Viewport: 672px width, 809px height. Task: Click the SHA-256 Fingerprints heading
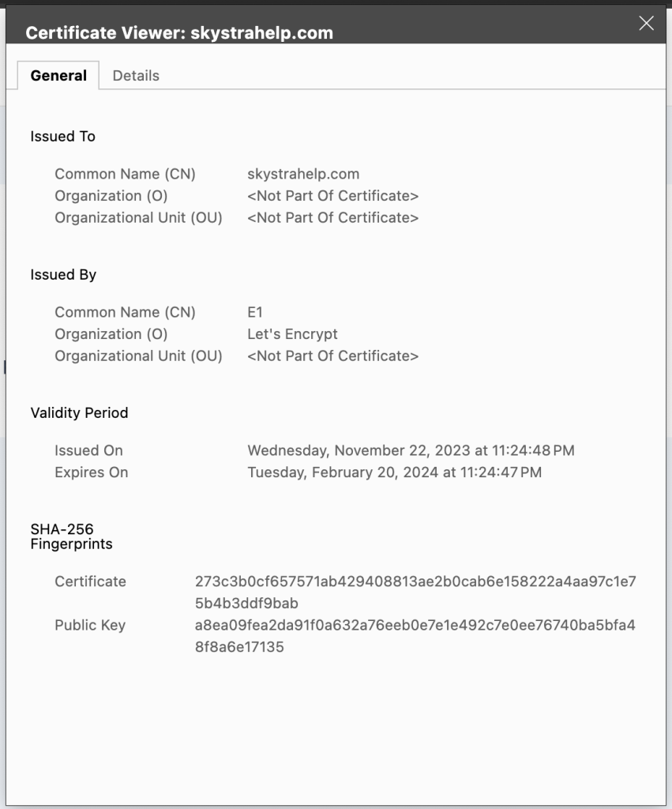coord(71,536)
